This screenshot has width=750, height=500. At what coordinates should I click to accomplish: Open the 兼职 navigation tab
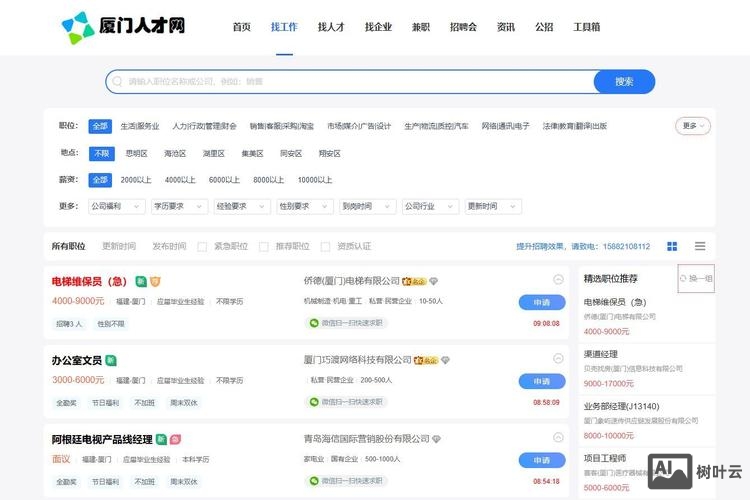point(421,27)
